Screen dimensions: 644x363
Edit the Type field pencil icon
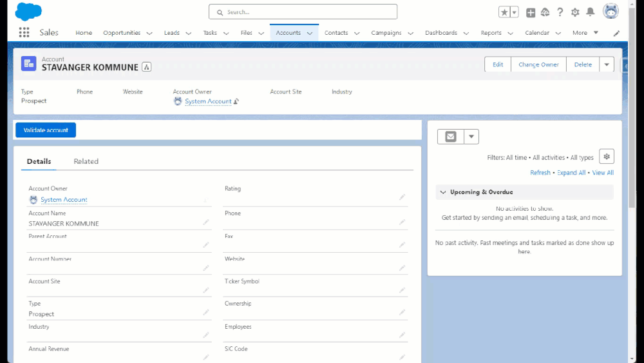(206, 312)
